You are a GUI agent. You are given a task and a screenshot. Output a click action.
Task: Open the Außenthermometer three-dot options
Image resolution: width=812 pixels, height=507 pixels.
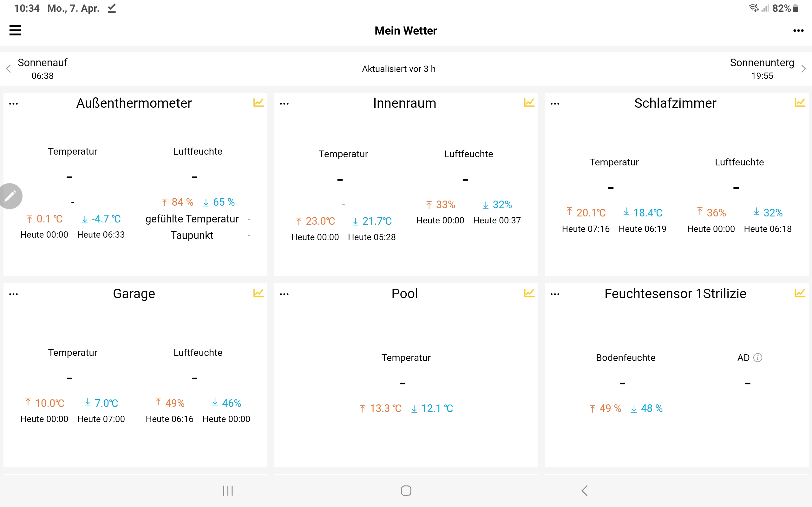(13, 104)
